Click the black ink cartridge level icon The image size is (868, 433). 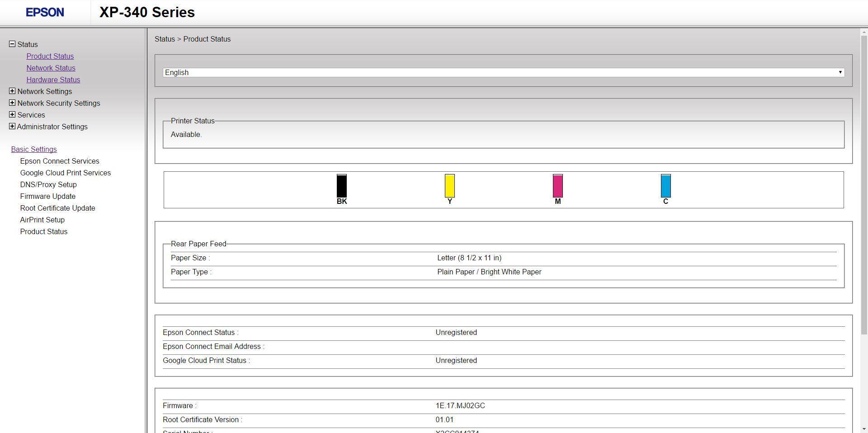coord(342,186)
